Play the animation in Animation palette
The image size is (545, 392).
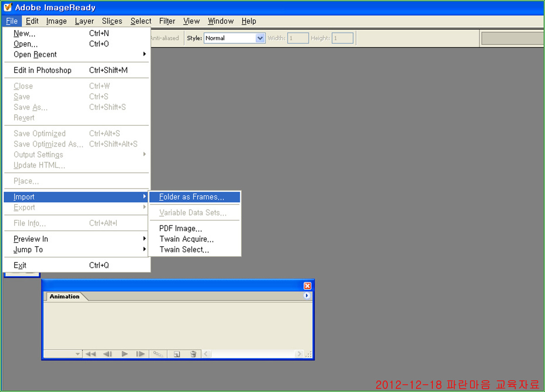pyautogui.click(x=124, y=354)
